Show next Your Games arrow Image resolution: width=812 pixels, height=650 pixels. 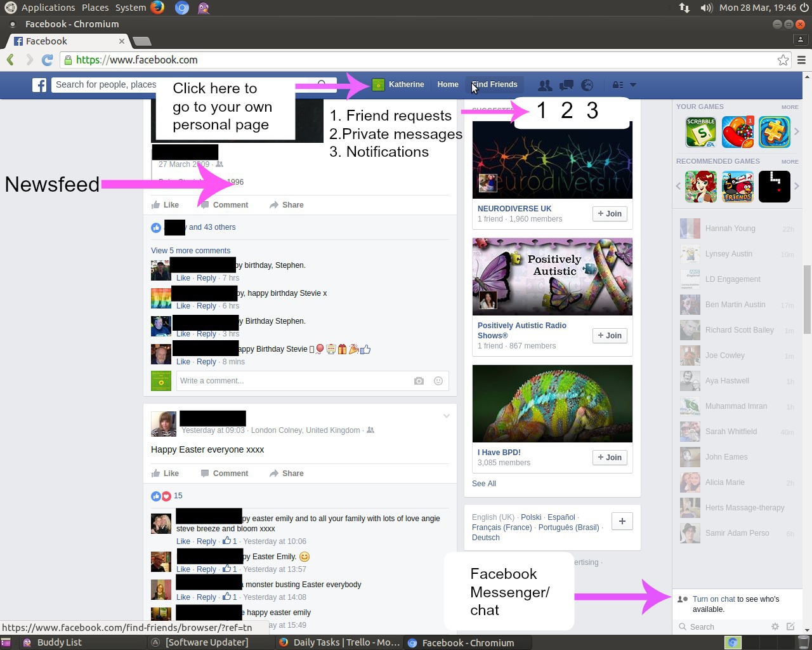tap(797, 132)
